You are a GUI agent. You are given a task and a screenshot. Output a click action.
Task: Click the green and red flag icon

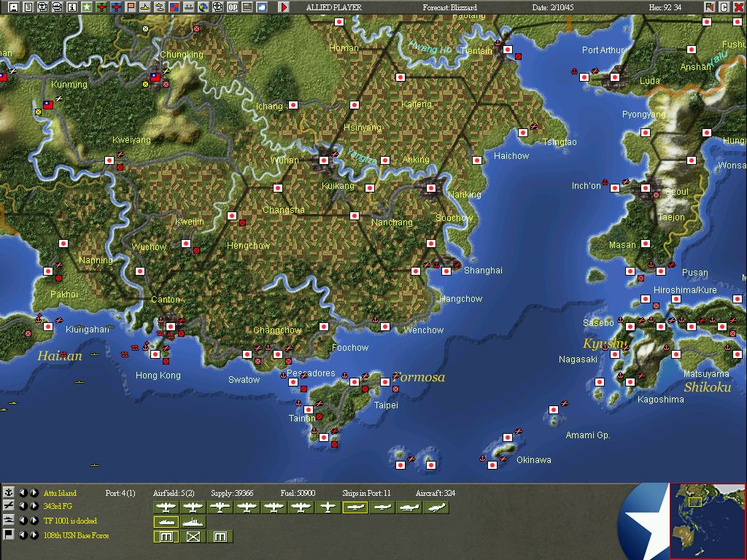point(709,7)
